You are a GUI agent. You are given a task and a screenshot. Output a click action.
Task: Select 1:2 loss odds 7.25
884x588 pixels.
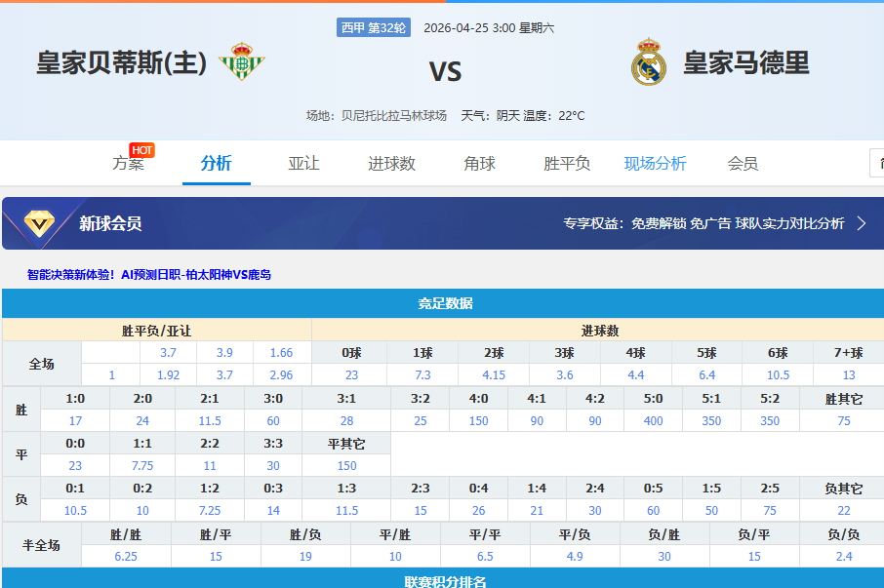(x=210, y=511)
